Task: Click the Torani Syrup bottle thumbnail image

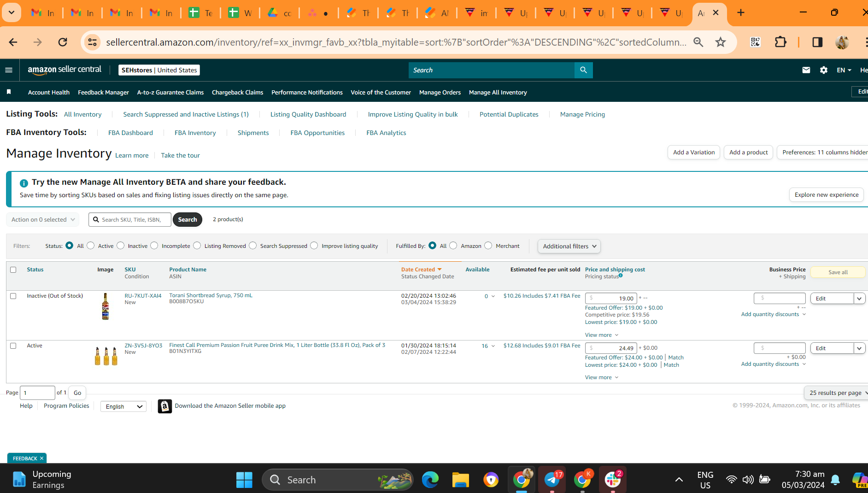Action: pyautogui.click(x=106, y=306)
